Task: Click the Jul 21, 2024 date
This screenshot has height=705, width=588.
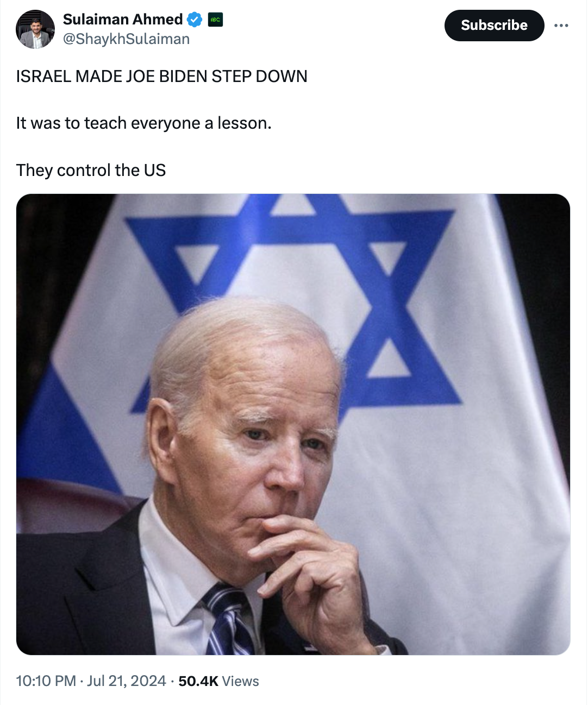Action: (x=127, y=681)
